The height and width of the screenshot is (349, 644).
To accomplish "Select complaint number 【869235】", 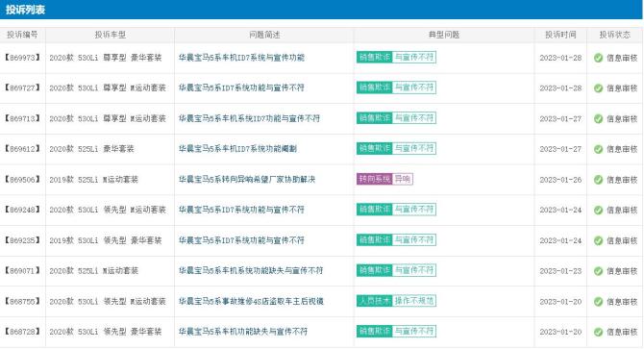I will 22,240.
